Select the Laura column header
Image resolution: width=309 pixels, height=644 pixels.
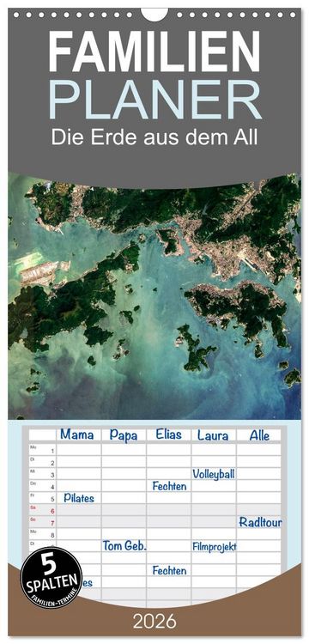click(x=213, y=435)
